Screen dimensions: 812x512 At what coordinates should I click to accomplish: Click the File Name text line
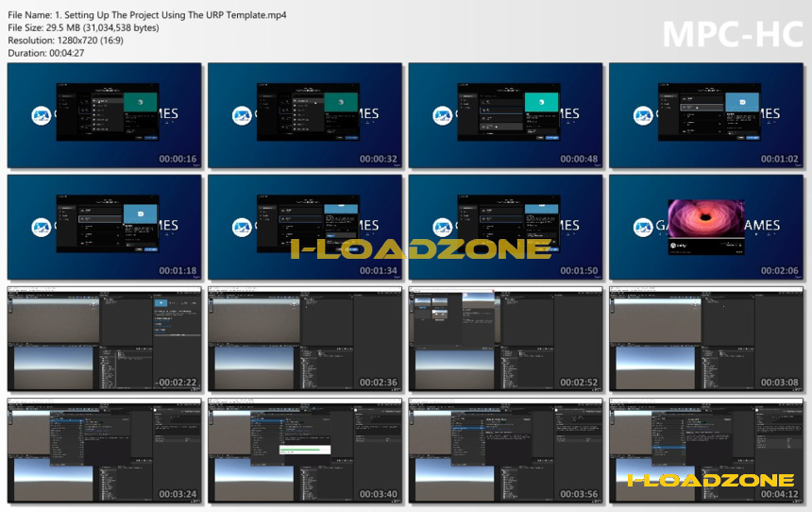(147, 15)
